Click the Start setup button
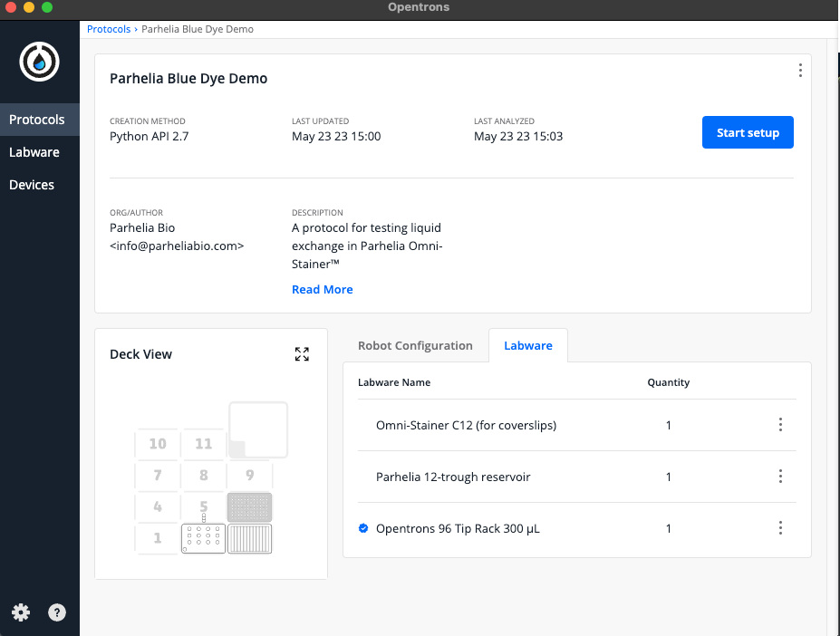Screen dimensions: 840x636 coord(747,132)
